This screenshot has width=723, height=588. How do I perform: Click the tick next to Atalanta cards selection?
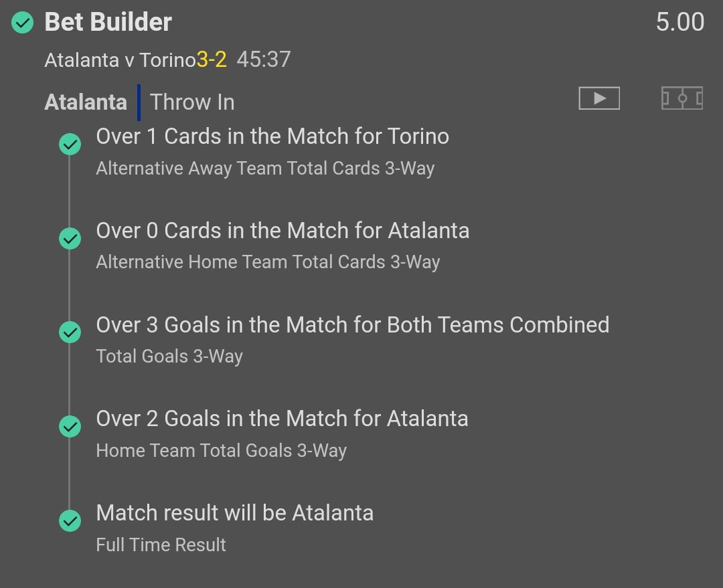point(70,238)
